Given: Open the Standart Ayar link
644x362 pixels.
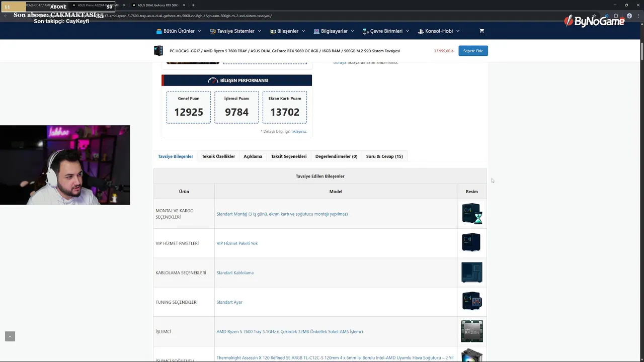Looking at the screenshot, I should pos(229,302).
